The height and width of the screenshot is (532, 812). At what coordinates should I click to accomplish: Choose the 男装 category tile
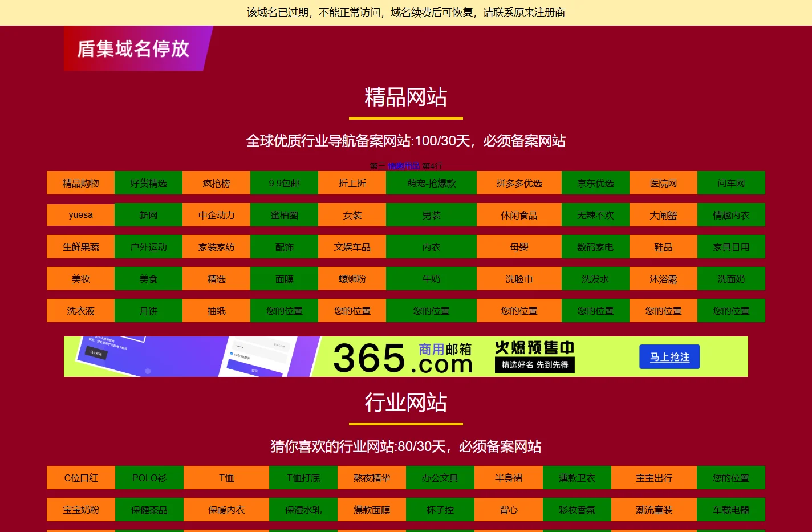tap(431, 215)
